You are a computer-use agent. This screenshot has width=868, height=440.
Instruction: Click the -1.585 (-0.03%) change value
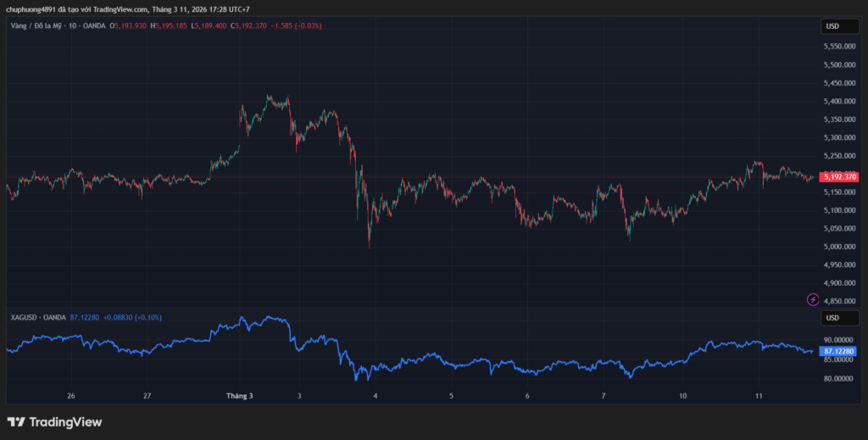click(x=297, y=25)
